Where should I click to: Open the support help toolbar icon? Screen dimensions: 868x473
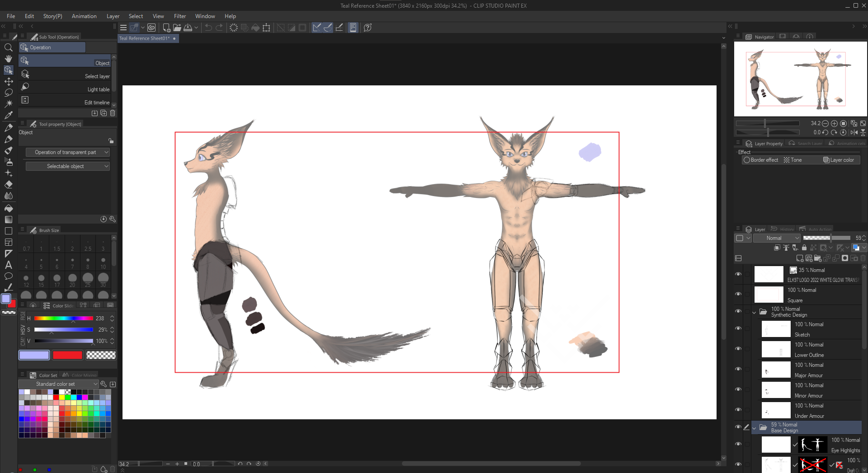pyautogui.click(x=368, y=28)
